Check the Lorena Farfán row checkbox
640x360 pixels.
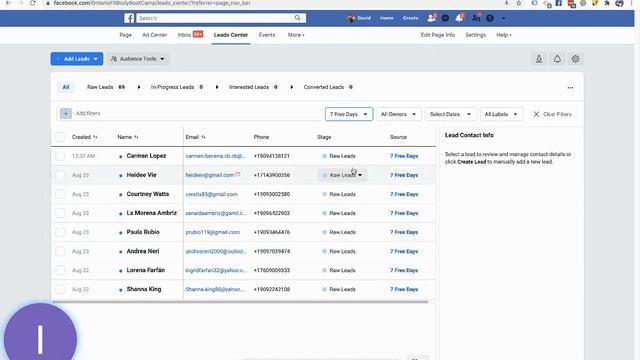tap(60, 270)
